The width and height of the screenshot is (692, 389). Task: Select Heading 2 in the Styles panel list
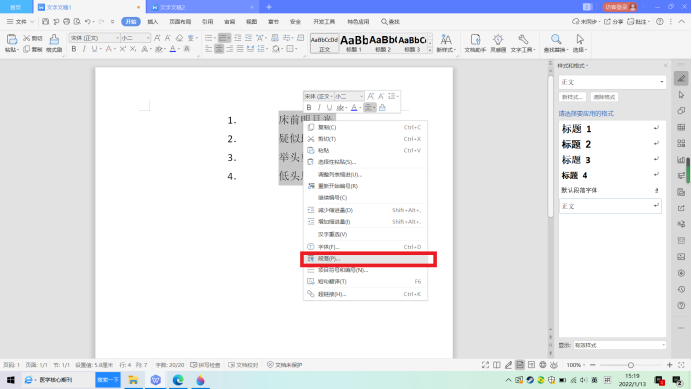pos(610,144)
